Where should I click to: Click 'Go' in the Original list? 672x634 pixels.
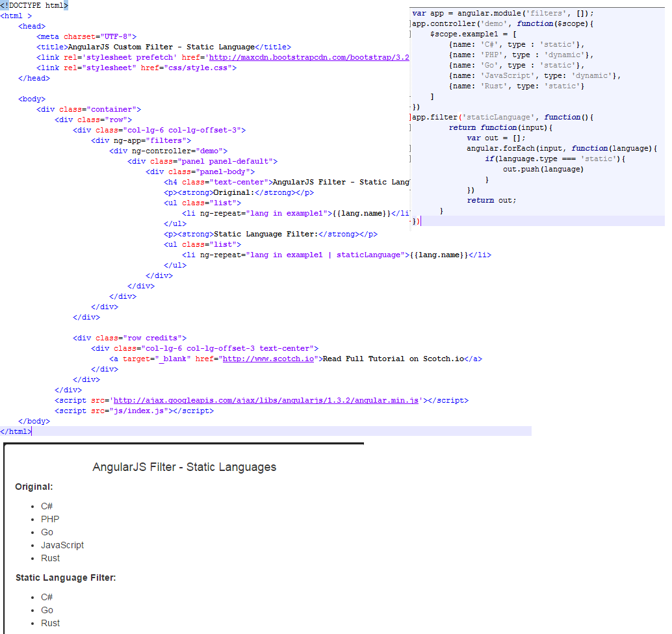(x=47, y=533)
